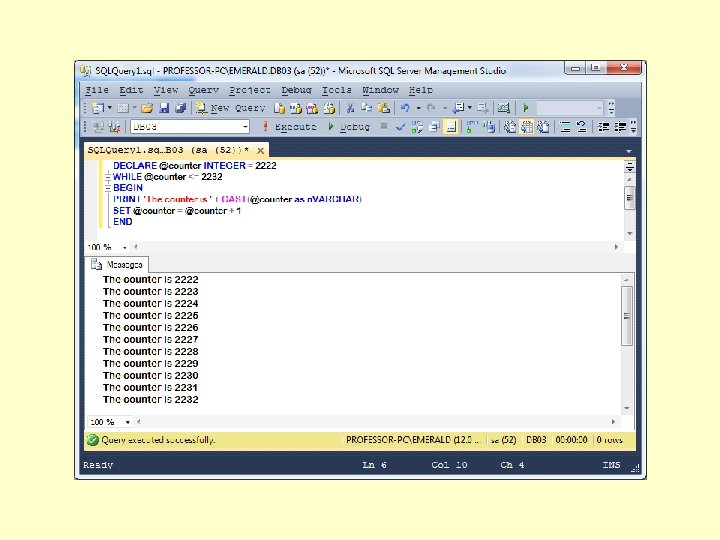Click the New Query toolbar button

click(x=231, y=108)
